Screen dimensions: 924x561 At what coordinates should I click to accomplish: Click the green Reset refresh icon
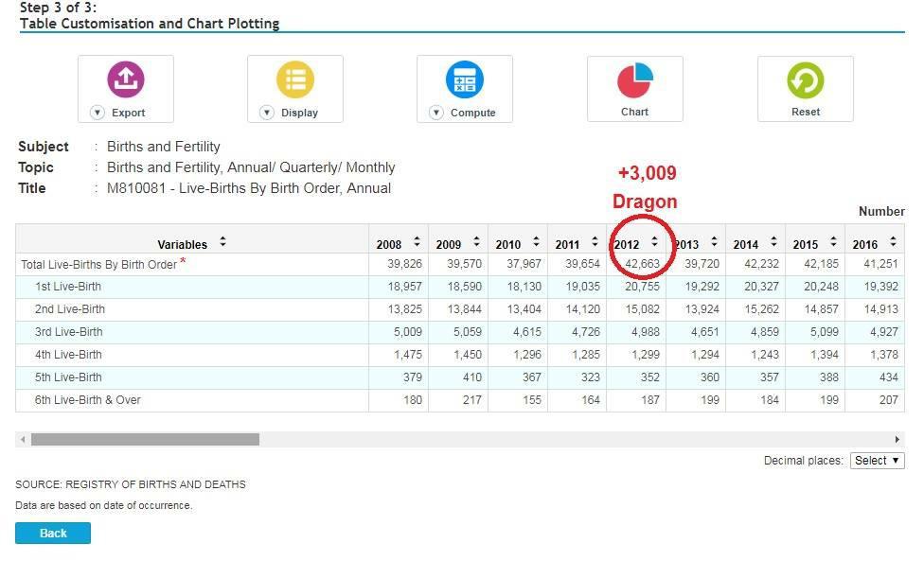806,80
